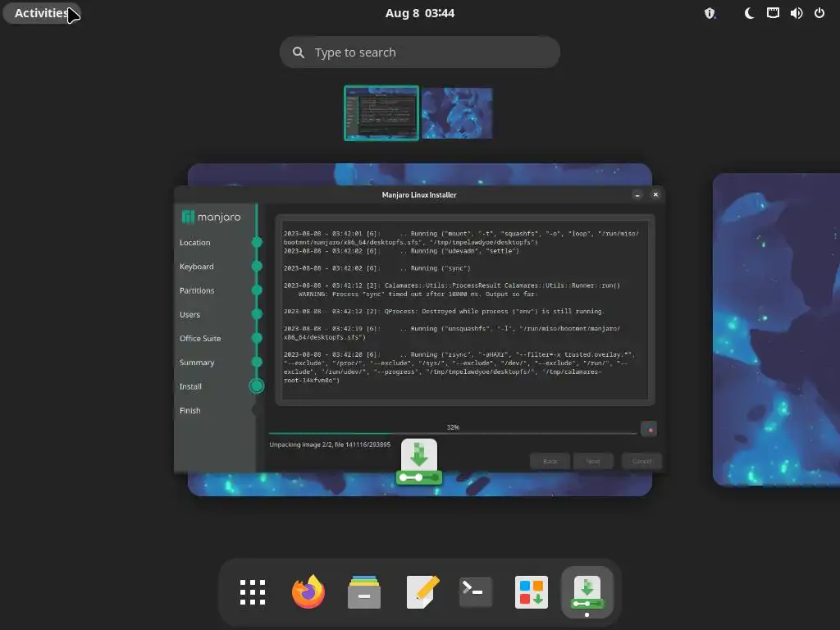Image resolution: width=840 pixels, height=630 pixels.
Task: Click the 'QProcess: Destroyed while process' log line
Action: (444, 311)
